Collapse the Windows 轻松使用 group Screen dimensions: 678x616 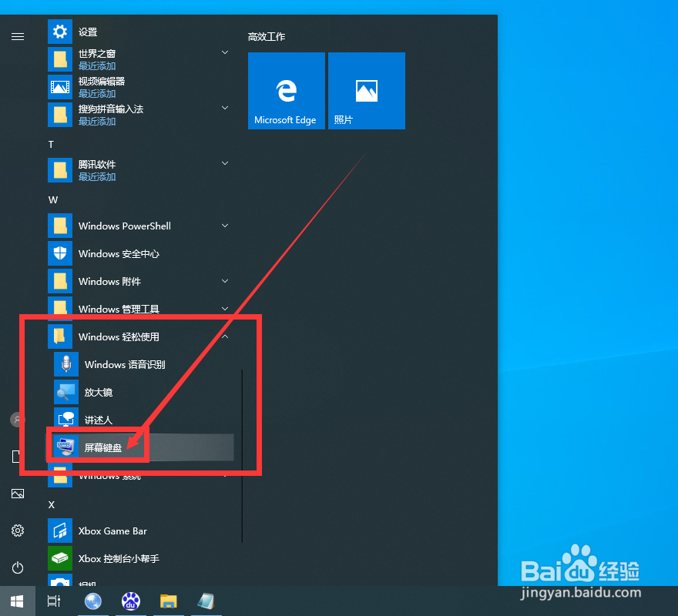[x=224, y=336]
